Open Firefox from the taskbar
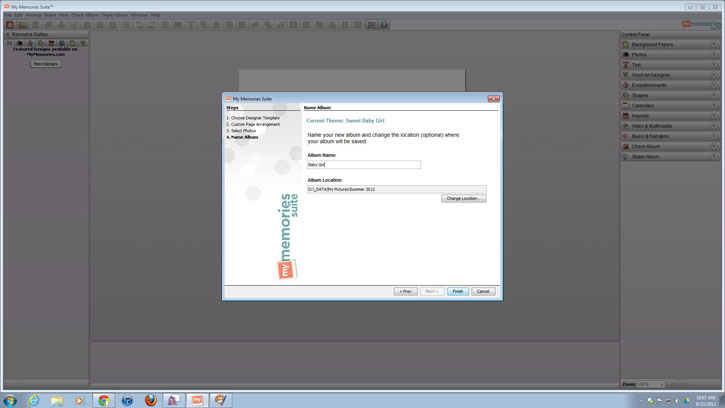 pyautogui.click(x=150, y=400)
